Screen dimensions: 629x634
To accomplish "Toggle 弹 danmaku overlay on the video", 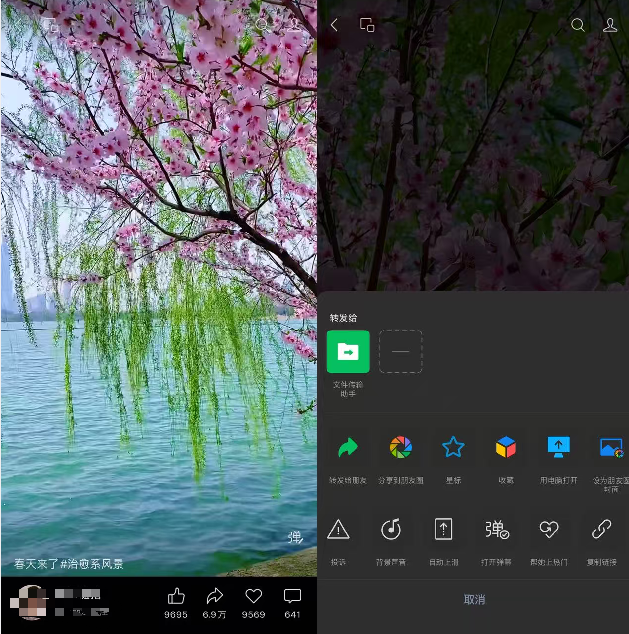I will [295, 537].
